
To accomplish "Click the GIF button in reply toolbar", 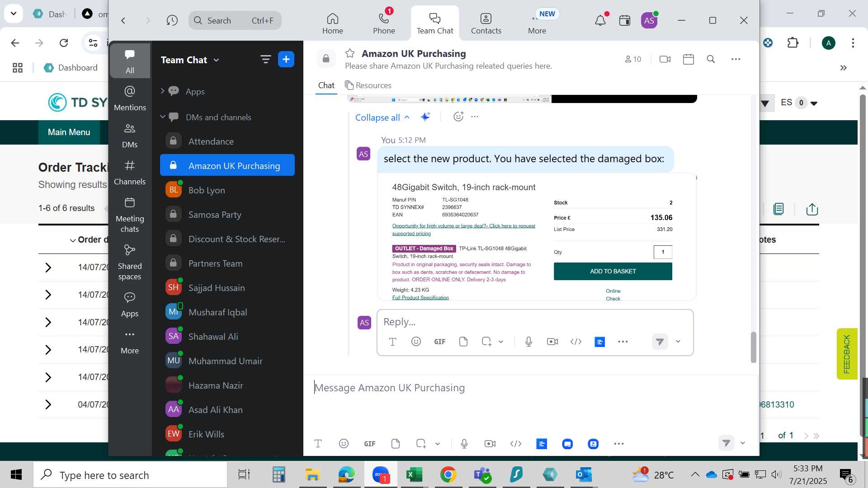I will pyautogui.click(x=440, y=342).
